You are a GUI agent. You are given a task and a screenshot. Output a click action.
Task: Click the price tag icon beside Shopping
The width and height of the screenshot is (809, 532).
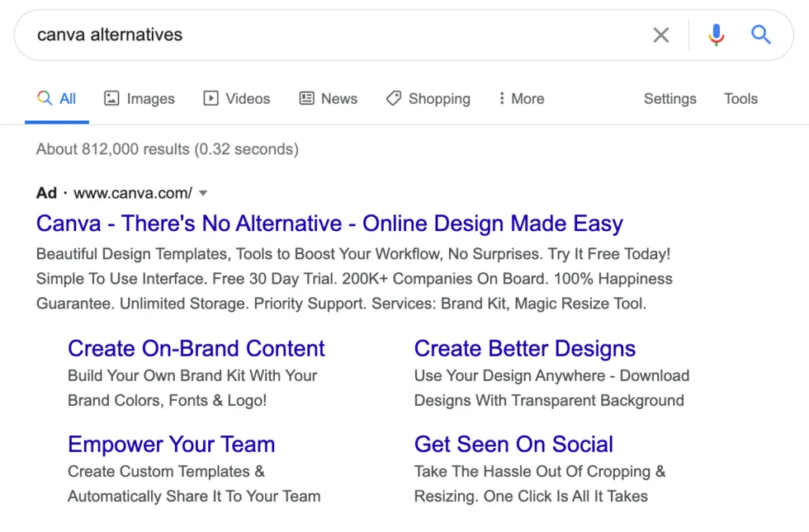(x=394, y=98)
